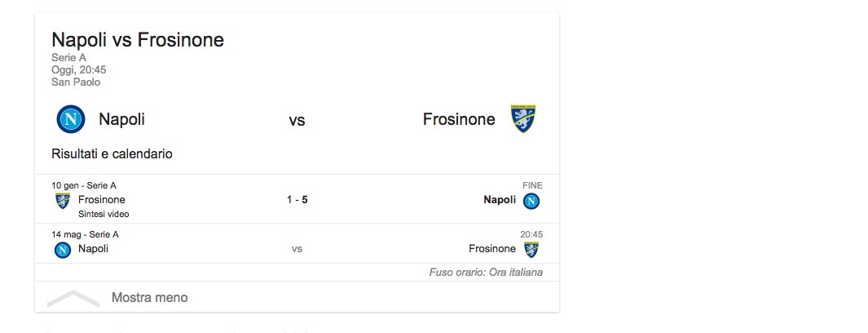Image resolution: width=868 pixels, height=333 pixels.
Task: Click the large Napoli logo in header
Action: 71,119
